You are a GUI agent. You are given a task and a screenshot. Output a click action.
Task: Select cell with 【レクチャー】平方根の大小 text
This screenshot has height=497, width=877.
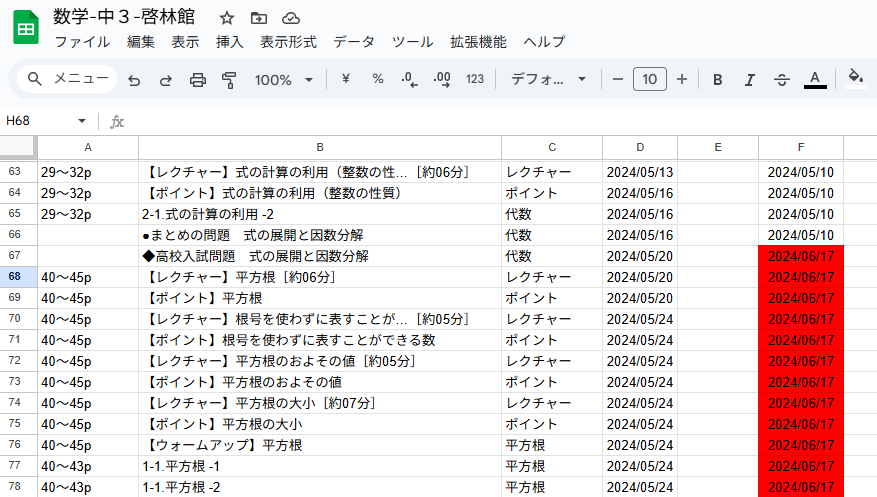pos(318,403)
